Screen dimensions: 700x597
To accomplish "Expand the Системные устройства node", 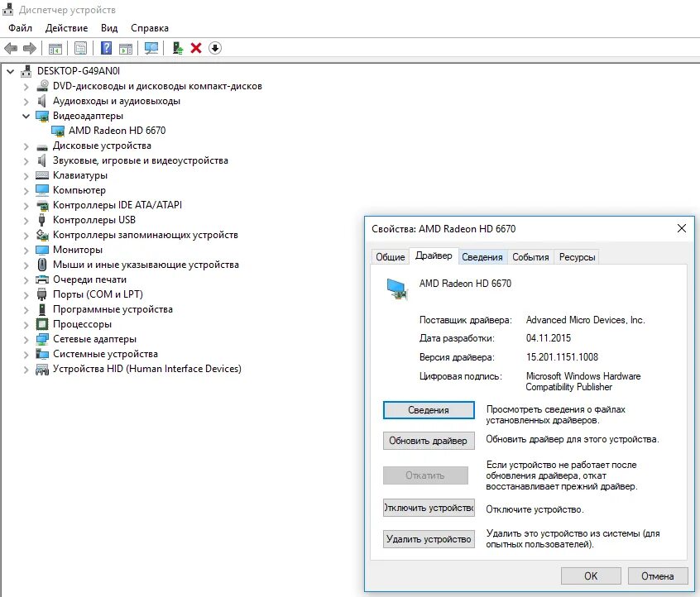I will coord(26,354).
